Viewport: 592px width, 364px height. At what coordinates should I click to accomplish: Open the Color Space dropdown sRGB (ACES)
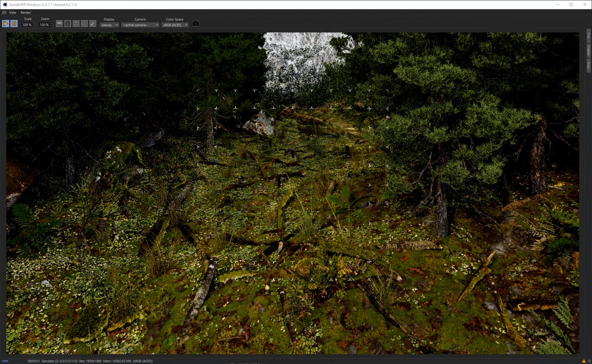(175, 25)
